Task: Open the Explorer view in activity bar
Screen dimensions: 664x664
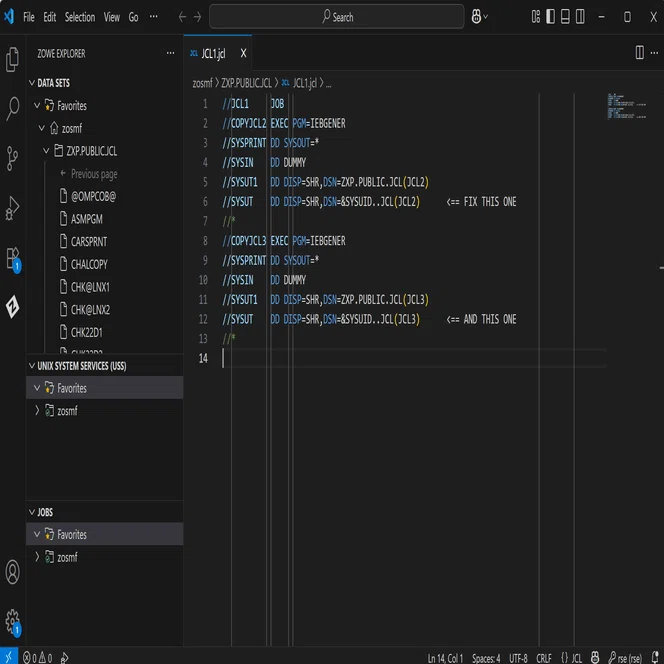Action: pyautogui.click(x=12, y=59)
